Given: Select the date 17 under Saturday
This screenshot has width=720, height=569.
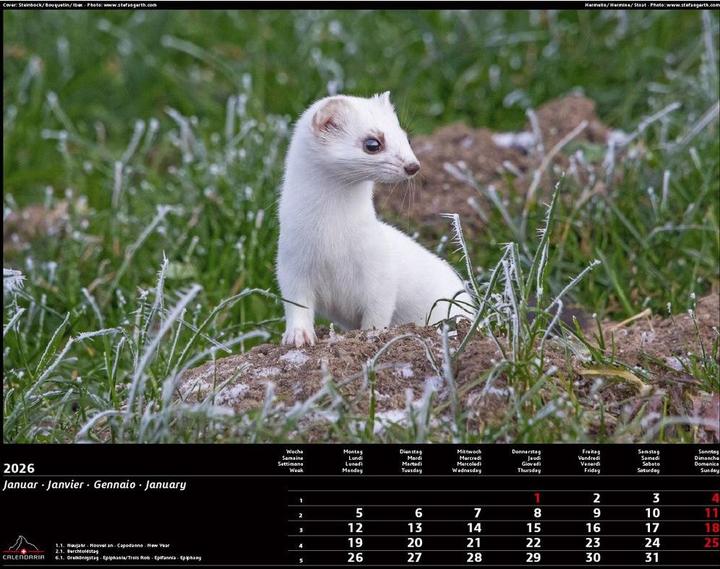Looking at the screenshot, I should coord(652,528).
